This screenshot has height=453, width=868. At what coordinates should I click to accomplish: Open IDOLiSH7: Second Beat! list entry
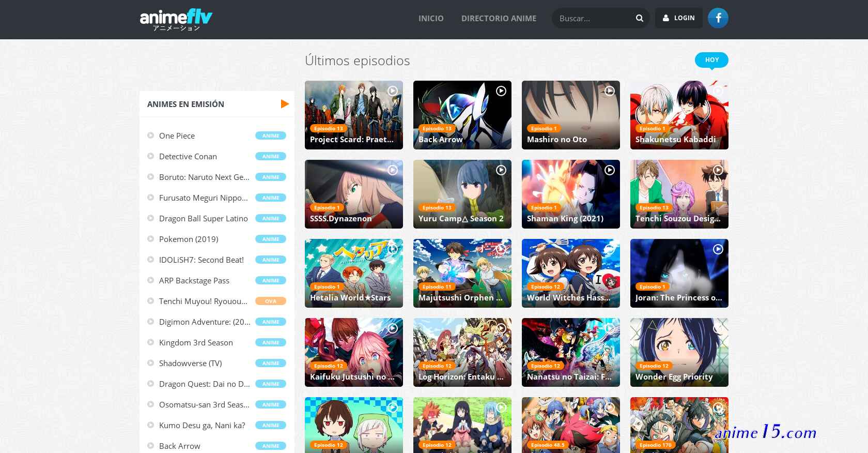click(x=202, y=260)
